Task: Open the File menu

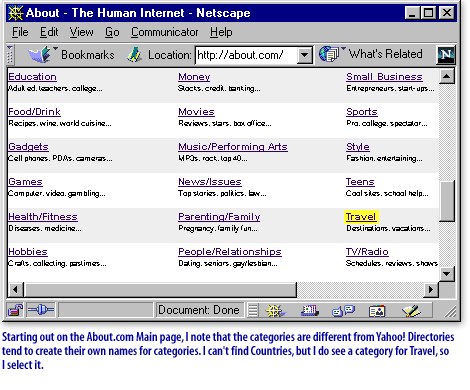Action: [x=20, y=32]
